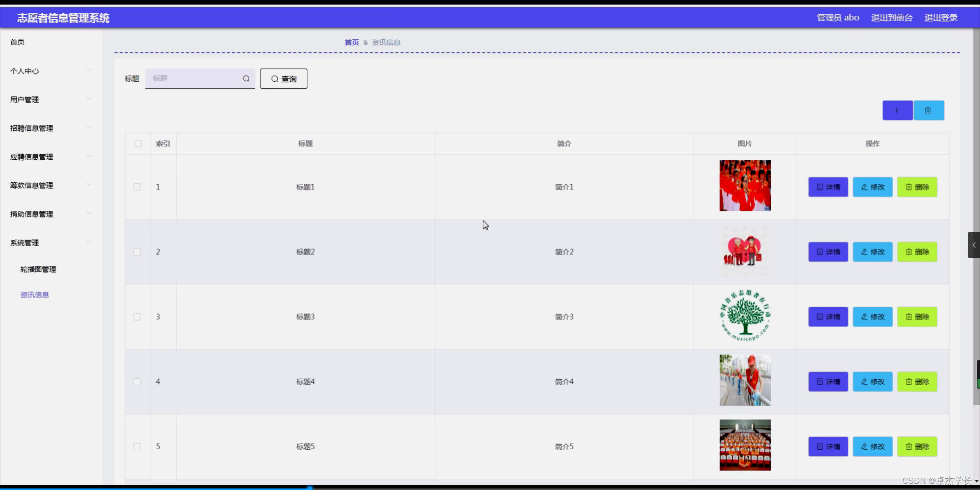The width and height of the screenshot is (980, 490).
Task: Check the checkbox for row 1
Action: [x=137, y=187]
